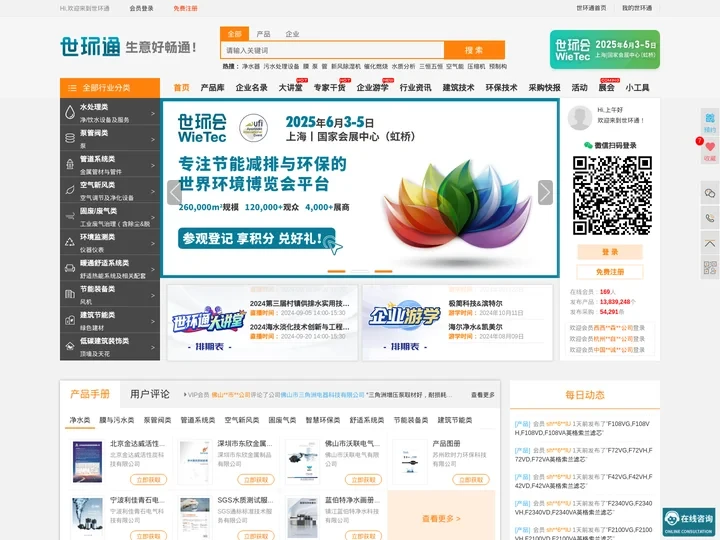Click the phone icon in the sidebar
720x540 pixels.
pyautogui.click(x=710, y=218)
